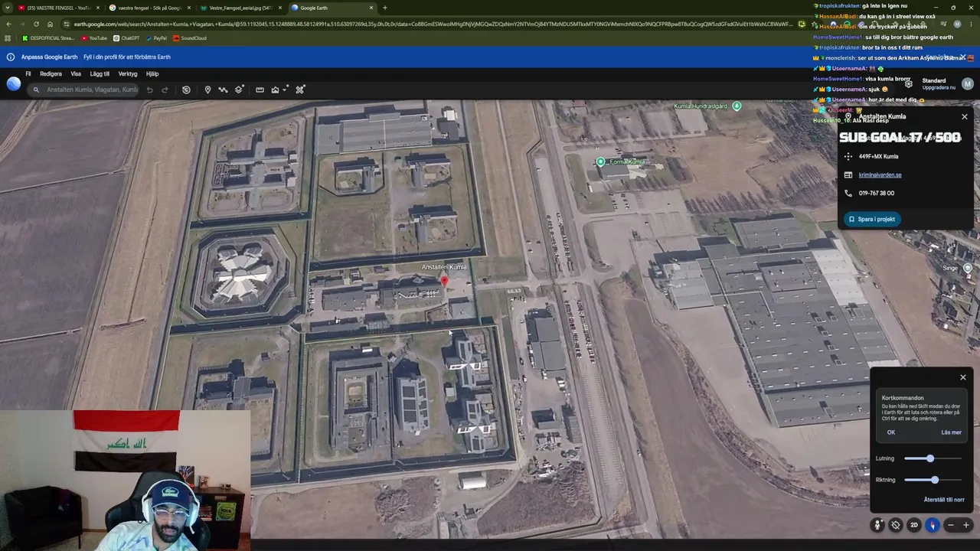Open the YouTube bookmark
The image size is (980, 551).
(95, 38)
